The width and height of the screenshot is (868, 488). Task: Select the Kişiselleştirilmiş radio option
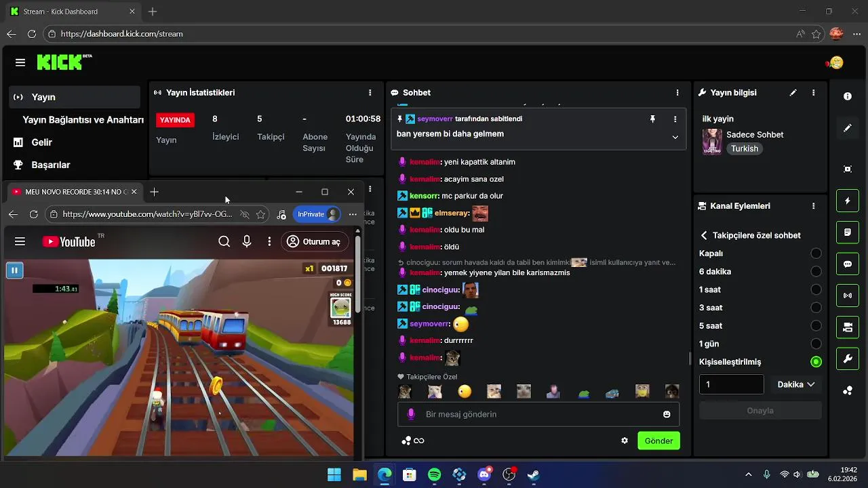(x=816, y=362)
